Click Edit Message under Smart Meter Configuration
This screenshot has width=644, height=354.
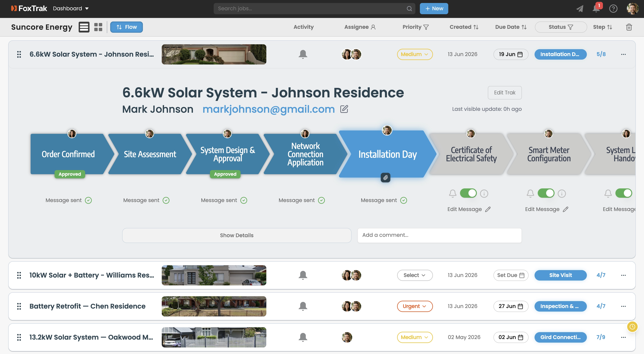(x=547, y=209)
